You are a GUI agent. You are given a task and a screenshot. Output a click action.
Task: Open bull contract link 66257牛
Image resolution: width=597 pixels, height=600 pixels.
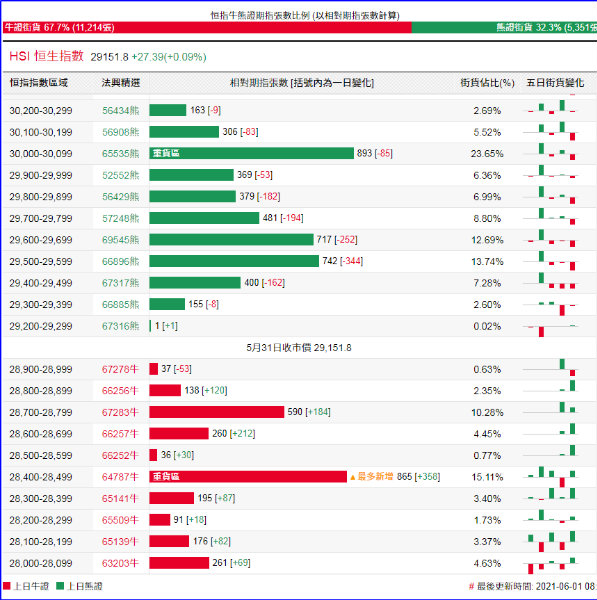pyautogui.click(x=120, y=434)
